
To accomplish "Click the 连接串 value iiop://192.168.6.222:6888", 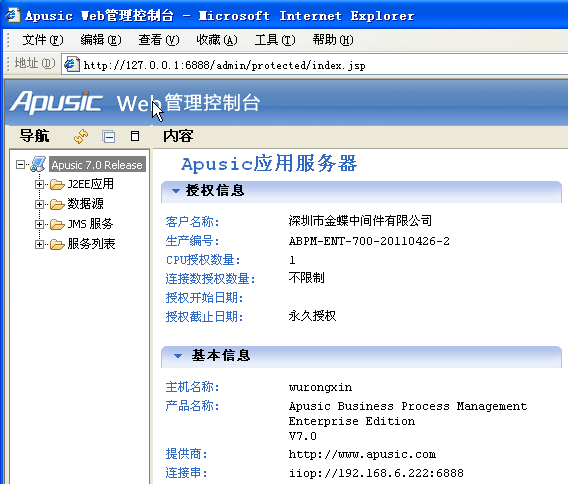I will pos(376,473).
